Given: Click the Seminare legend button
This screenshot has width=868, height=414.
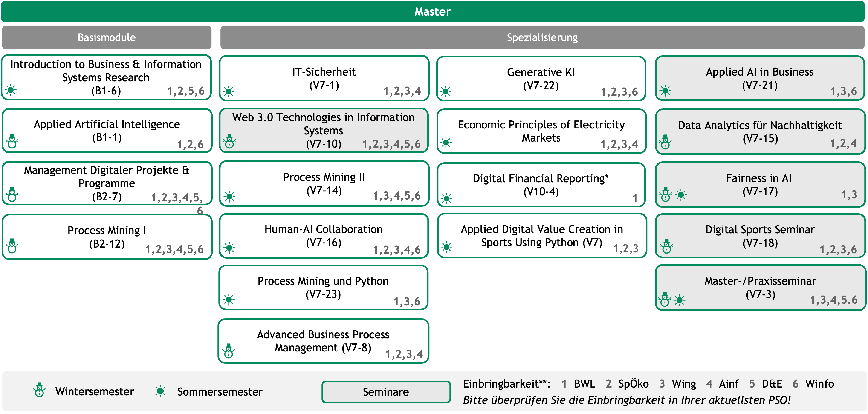Looking at the screenshot, I should [386, 392].
